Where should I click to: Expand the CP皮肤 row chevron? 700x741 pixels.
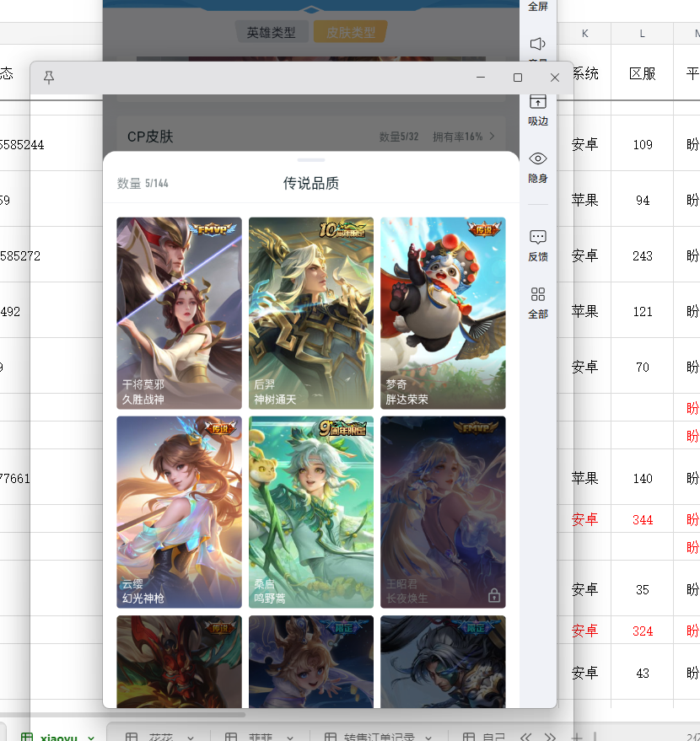(492, 136)
